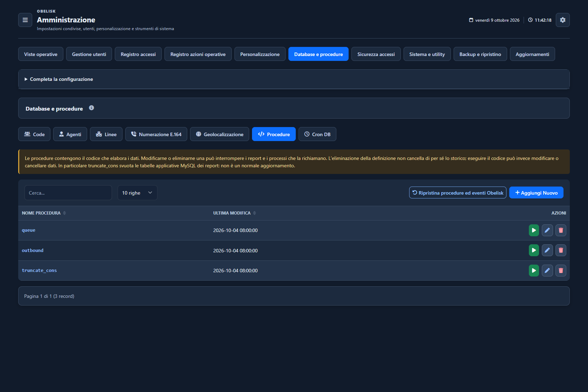Open settings gear in header
This screenshot has height=392, width=588.
click(562, 20)
